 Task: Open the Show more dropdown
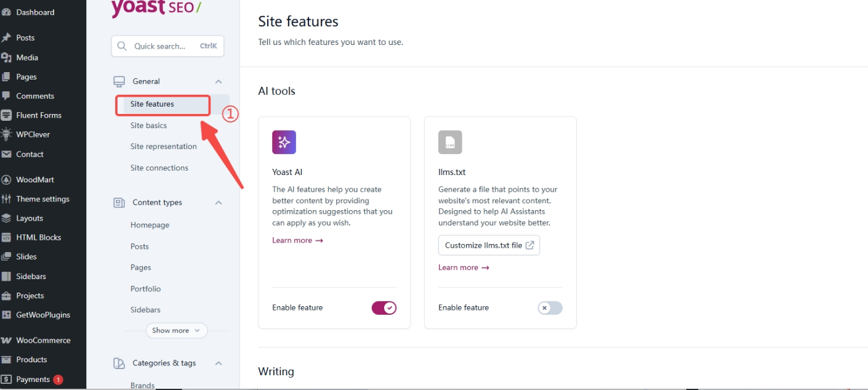click(176, 330)
